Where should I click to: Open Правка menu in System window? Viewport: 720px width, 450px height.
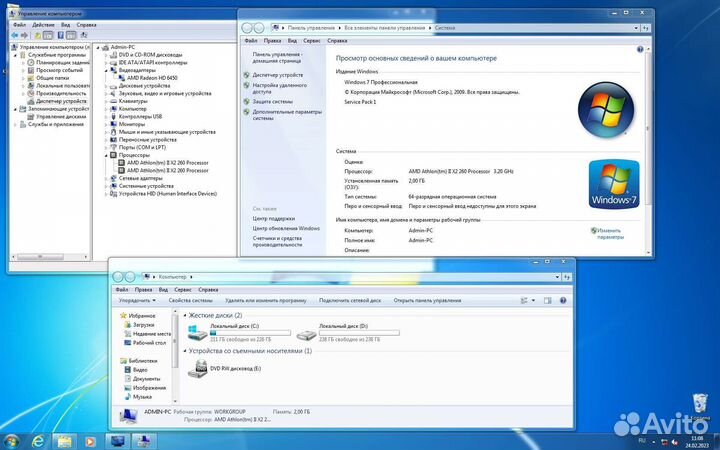pyautogui.click(x=272, y=41)
